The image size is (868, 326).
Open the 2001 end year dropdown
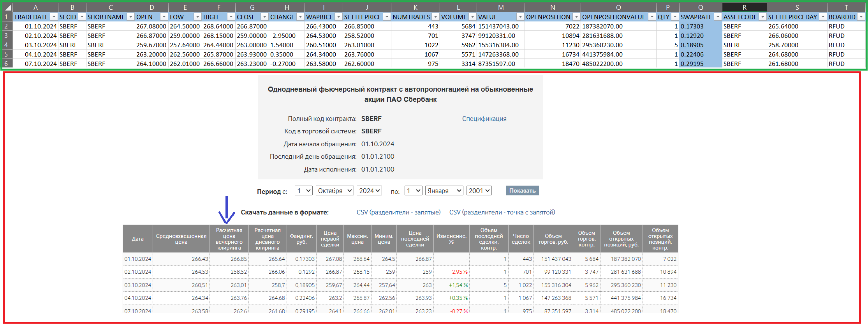point(479,191)
